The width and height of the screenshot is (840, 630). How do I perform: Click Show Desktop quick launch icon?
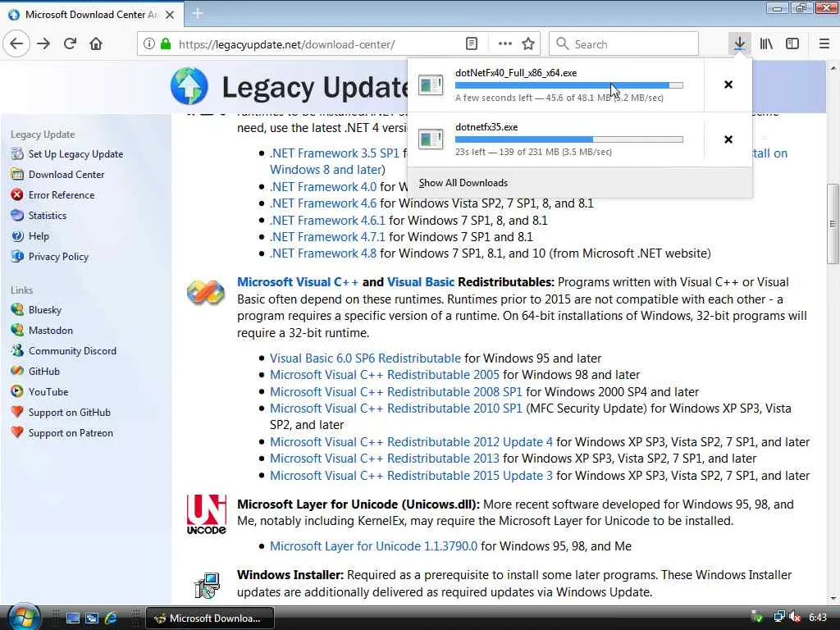(x=72, y=619)
